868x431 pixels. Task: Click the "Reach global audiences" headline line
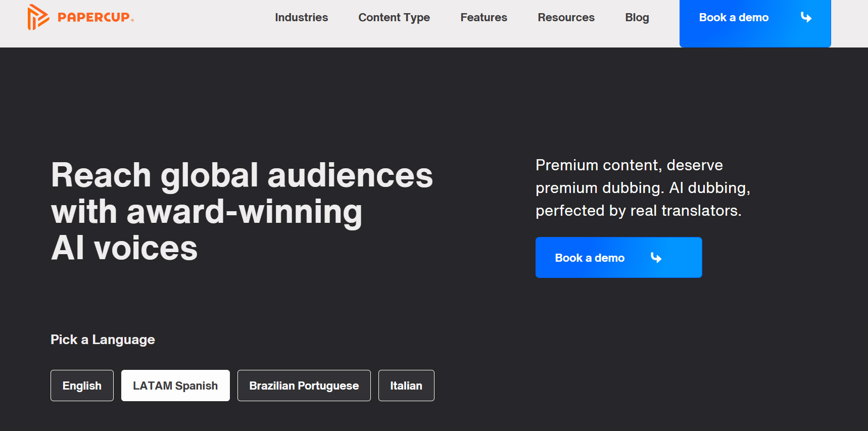pyautogui.click(x=242, y=175)
